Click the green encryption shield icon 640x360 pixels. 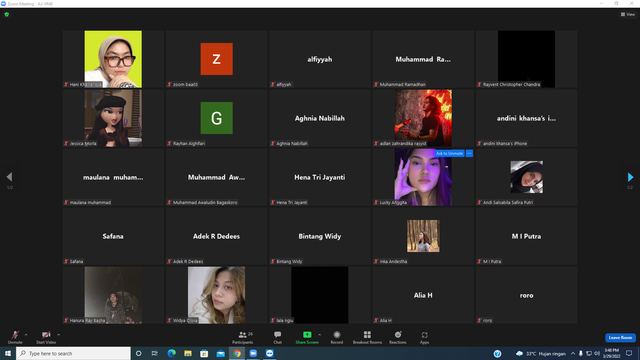[x=7, y=14]
